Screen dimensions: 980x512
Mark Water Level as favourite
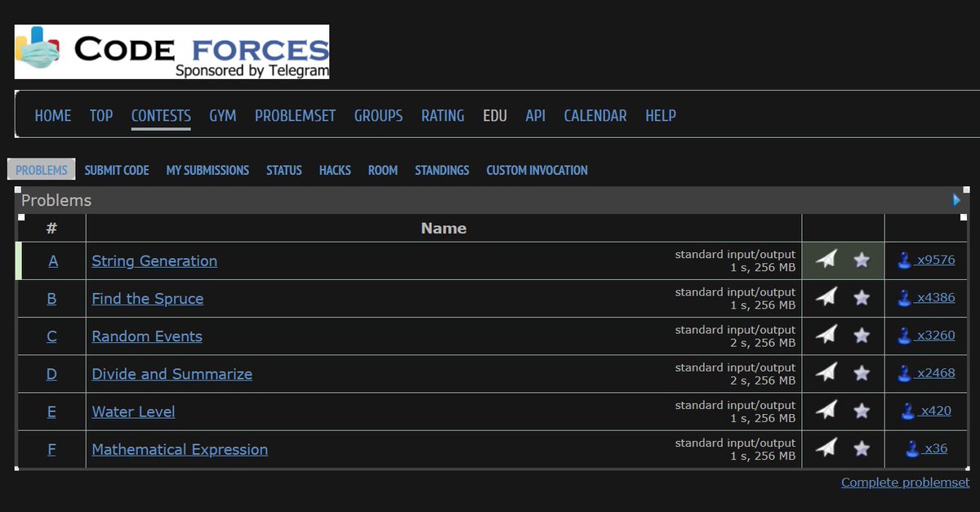862,410
